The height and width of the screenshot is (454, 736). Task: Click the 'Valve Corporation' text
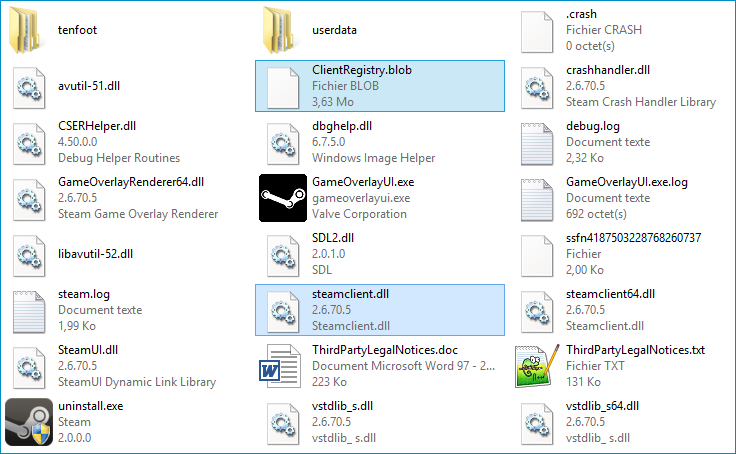click(x=359, y=214)
